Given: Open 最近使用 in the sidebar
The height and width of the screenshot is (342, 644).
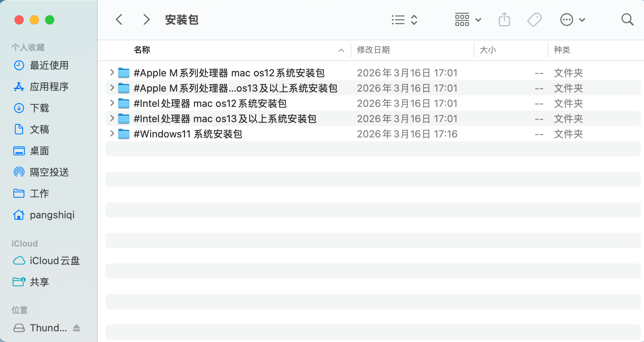Looking at the screenshot, I should [x=49, y=65].
